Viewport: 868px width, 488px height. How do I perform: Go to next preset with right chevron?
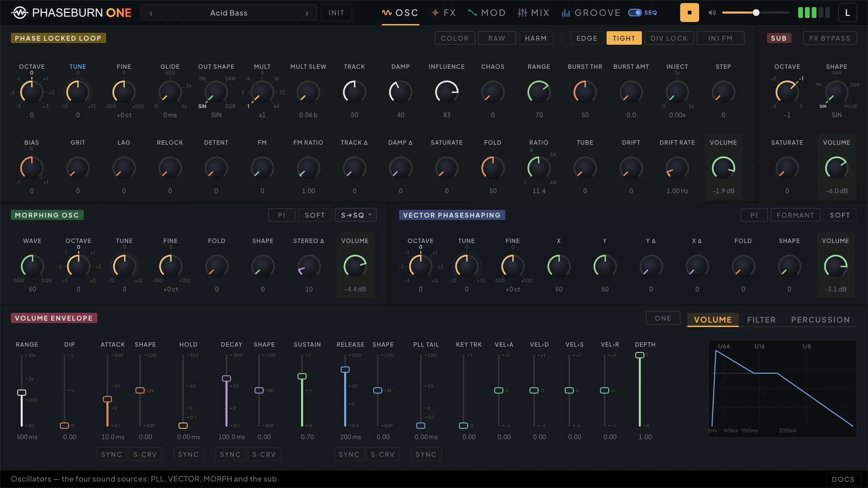(x=307, y=13)
